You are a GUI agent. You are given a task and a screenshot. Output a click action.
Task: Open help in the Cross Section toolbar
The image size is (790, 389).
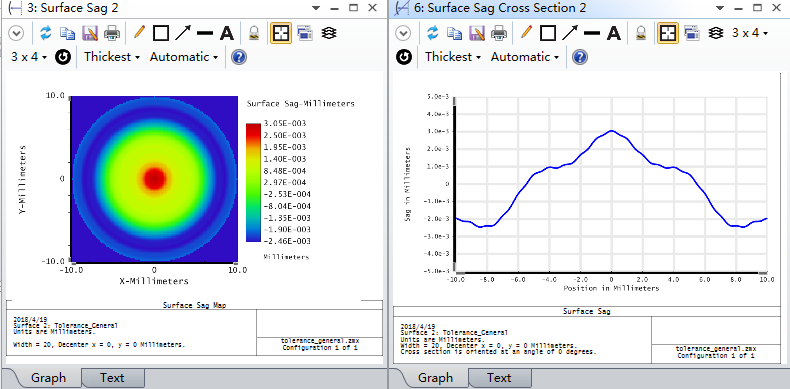(x=580, y=57)
